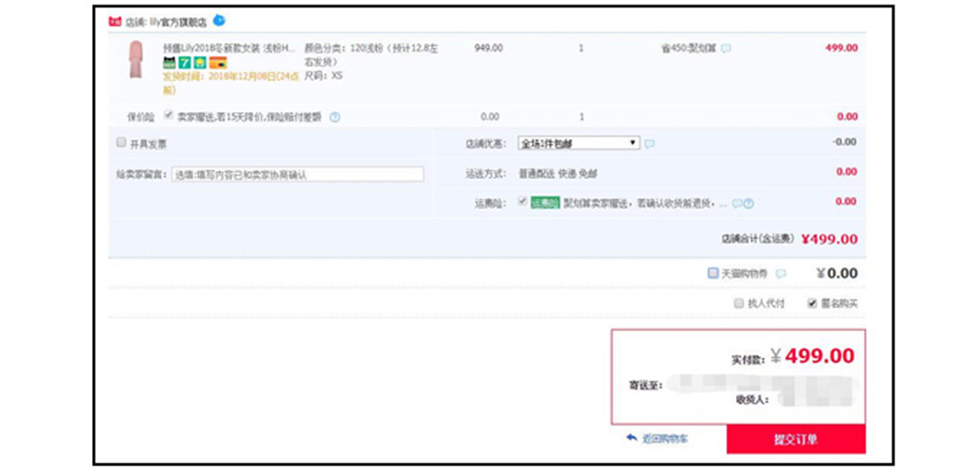This screenshot has height=472, width=980.
Task: Click the comment bubble beside the 店铺优惠 dropdown
Action: (x=650, y=144)
